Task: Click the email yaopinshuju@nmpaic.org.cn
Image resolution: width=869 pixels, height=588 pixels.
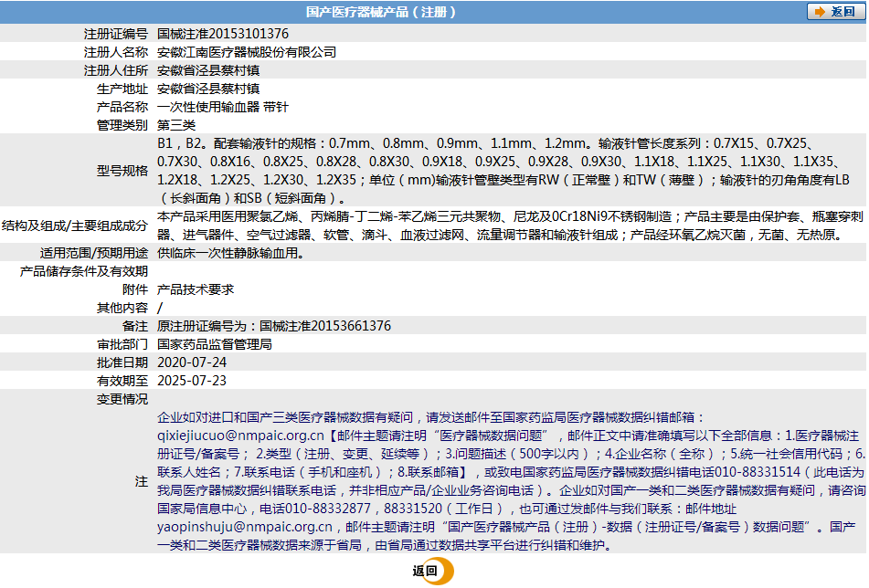Action: point(244,527)
